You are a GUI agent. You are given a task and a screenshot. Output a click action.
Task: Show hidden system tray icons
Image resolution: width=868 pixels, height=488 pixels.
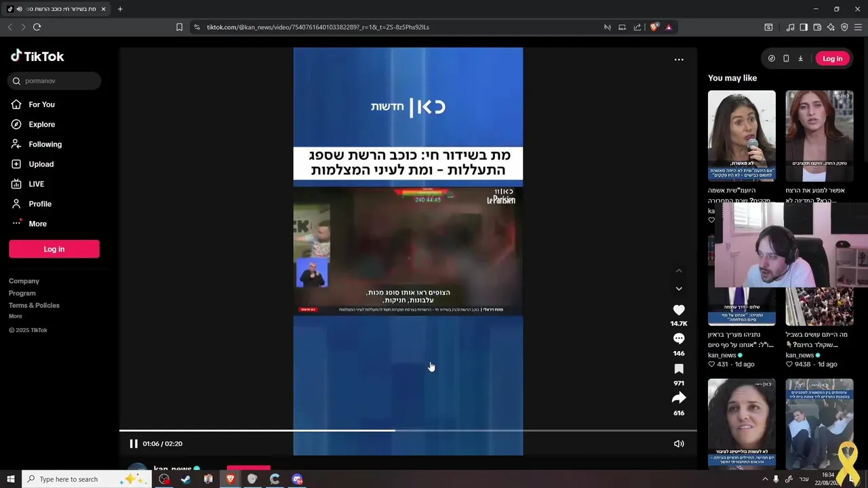tap(765, 479)
